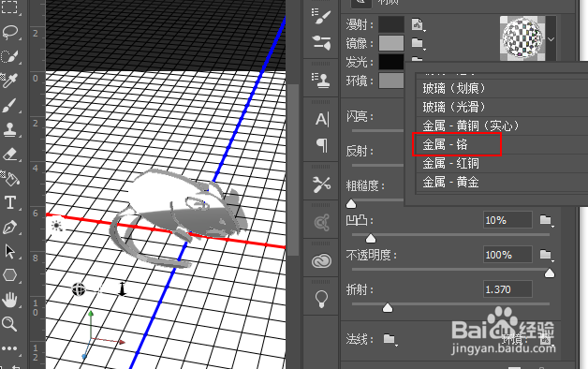Open the Character panel icon

(322, 119)
